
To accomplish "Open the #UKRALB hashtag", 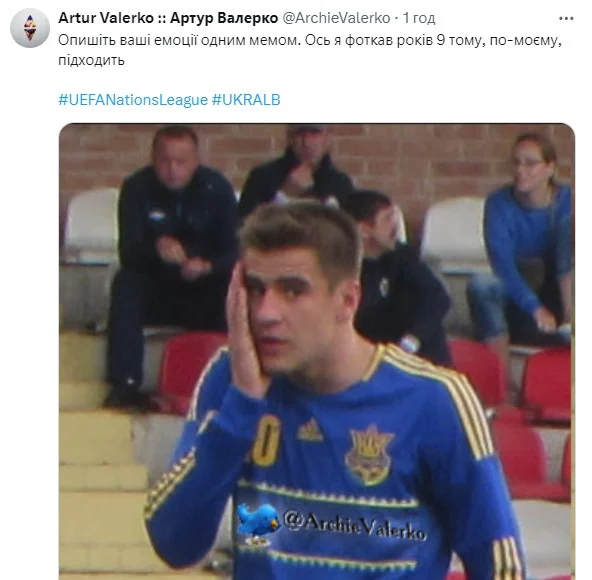I will click(246, 100).
